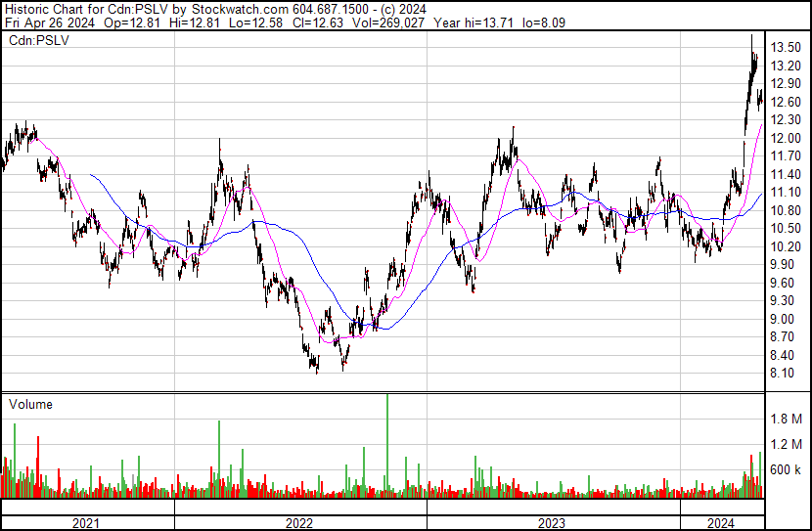Click the 10.80 price axis label
812x531 pixels.
click(x=786, y=210)
